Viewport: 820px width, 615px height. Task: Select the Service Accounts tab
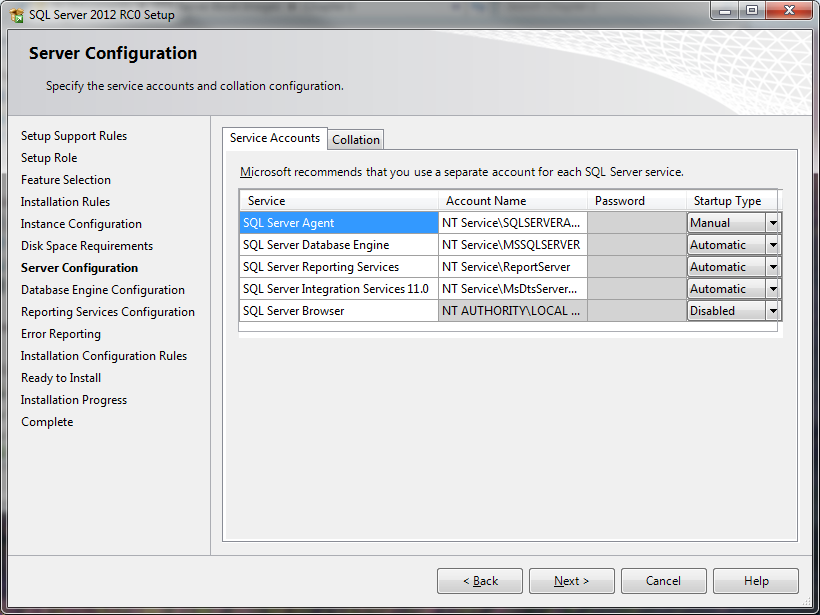275,138
